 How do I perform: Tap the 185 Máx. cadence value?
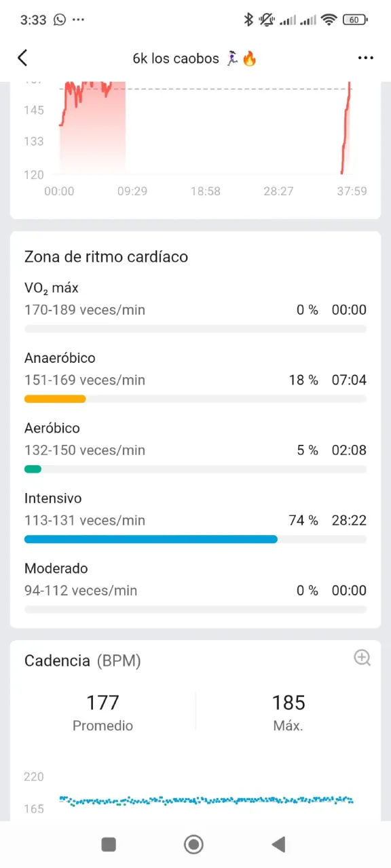pos(288,712)
